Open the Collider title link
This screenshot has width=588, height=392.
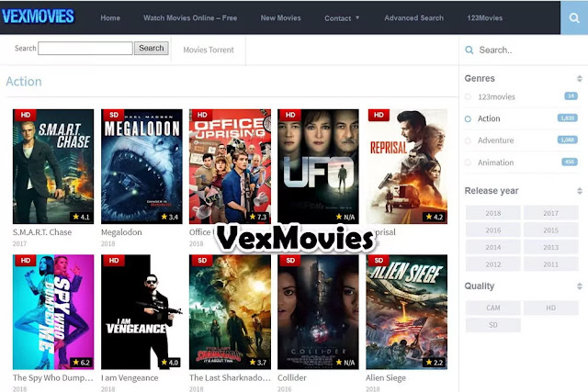pos(292,377)
